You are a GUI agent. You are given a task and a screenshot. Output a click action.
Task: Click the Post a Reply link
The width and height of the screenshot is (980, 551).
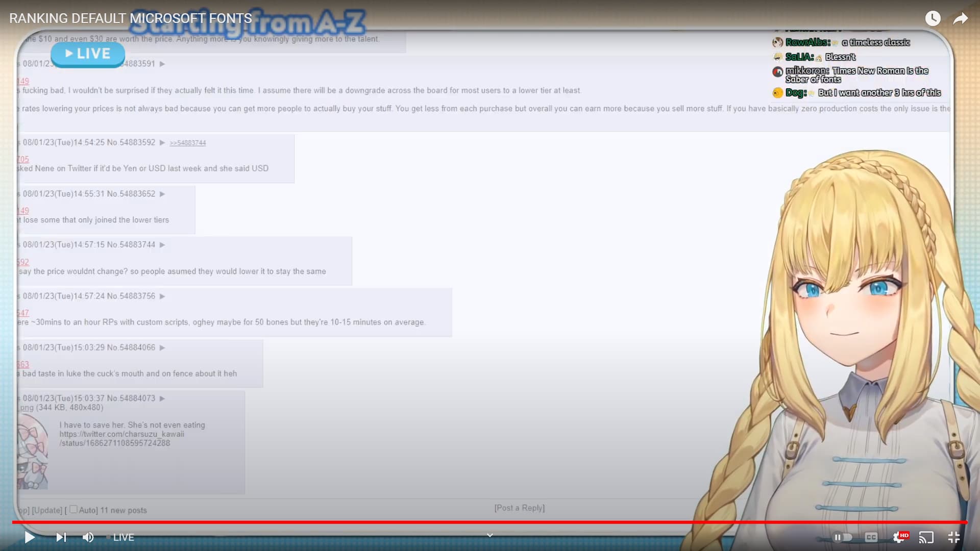click(520, 508)
